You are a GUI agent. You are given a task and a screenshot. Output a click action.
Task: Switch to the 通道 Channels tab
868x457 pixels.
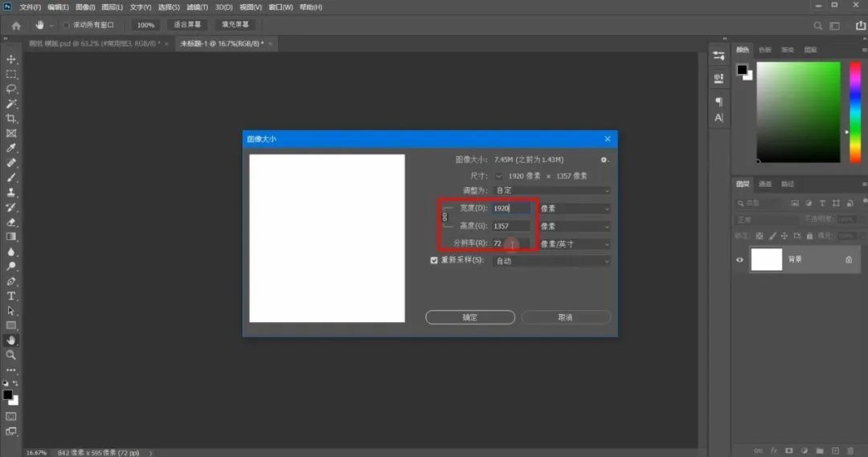[x=765, y=184]
